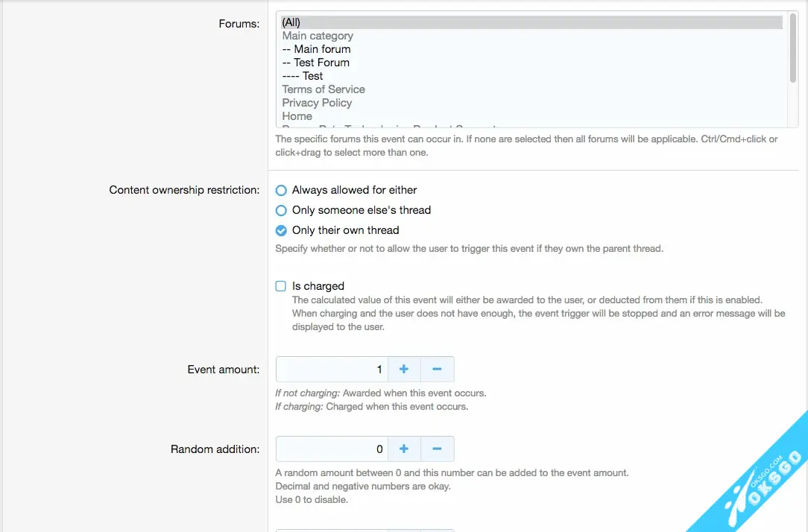Pick 'Main category' in Forums list
Image resolution: width=808 pixels, height=532 pixels.
(x=318, y=36)
